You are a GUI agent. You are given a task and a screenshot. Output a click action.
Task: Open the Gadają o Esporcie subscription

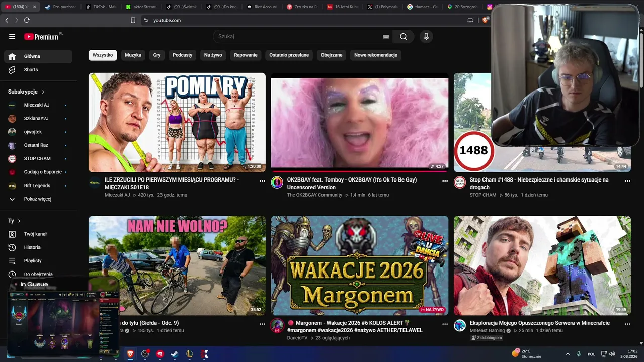click(x=38, y=172)
